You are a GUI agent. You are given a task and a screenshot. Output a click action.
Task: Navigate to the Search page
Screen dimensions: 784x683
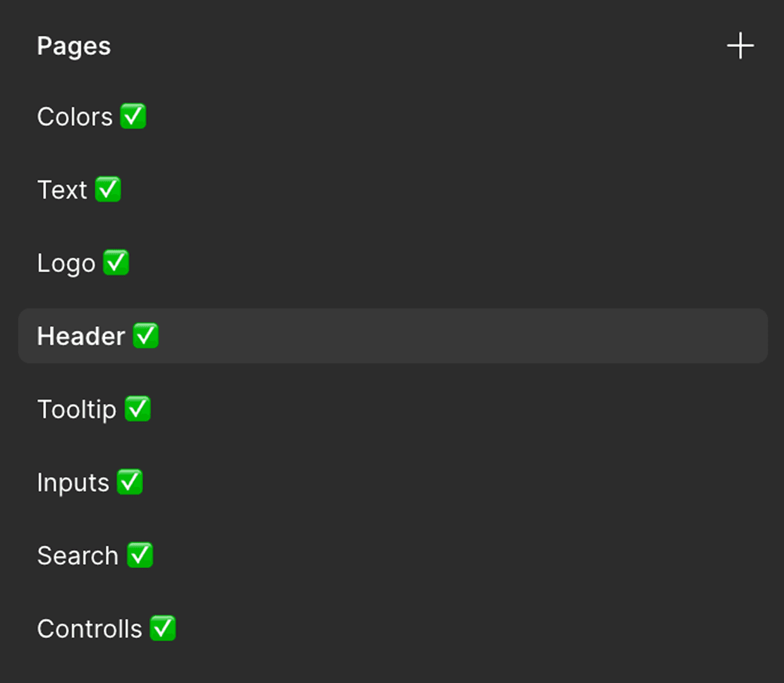click(78, 556)
